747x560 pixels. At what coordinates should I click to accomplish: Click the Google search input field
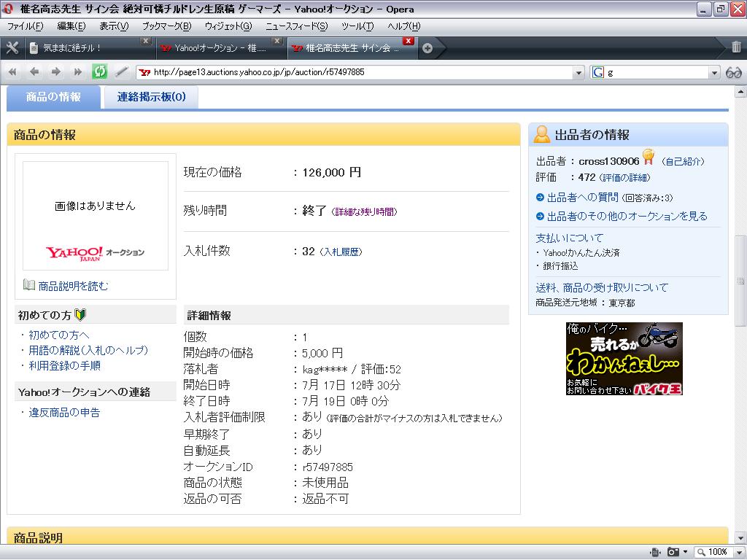coord(657,72)
